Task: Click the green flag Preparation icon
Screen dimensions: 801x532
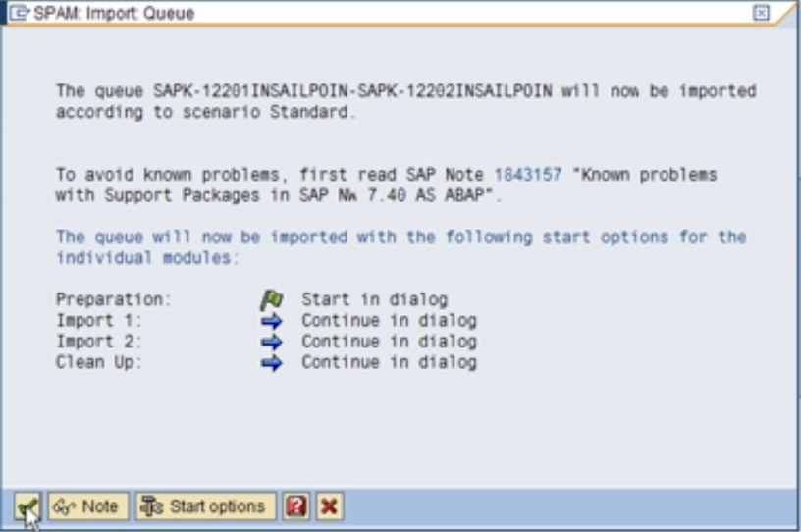Action: pos(271,299)
